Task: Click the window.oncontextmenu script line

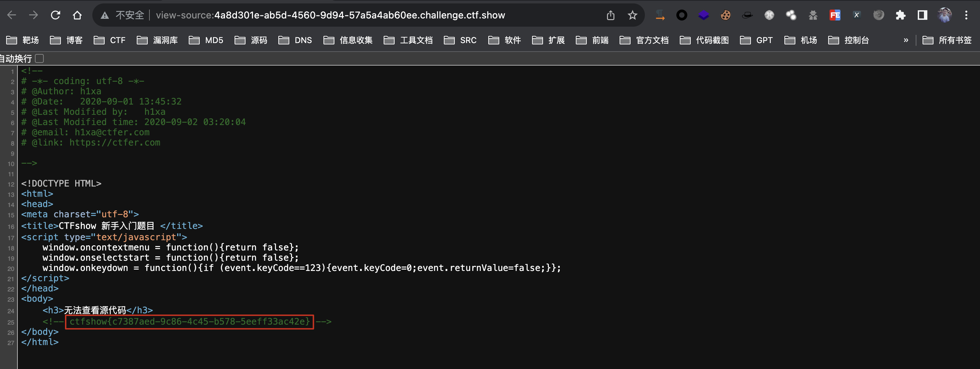Action: coord(171,247)
